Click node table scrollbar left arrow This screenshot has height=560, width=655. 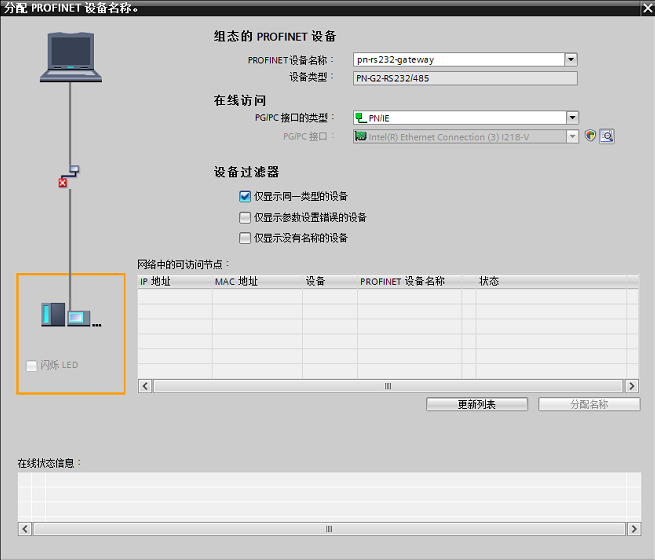145,386
